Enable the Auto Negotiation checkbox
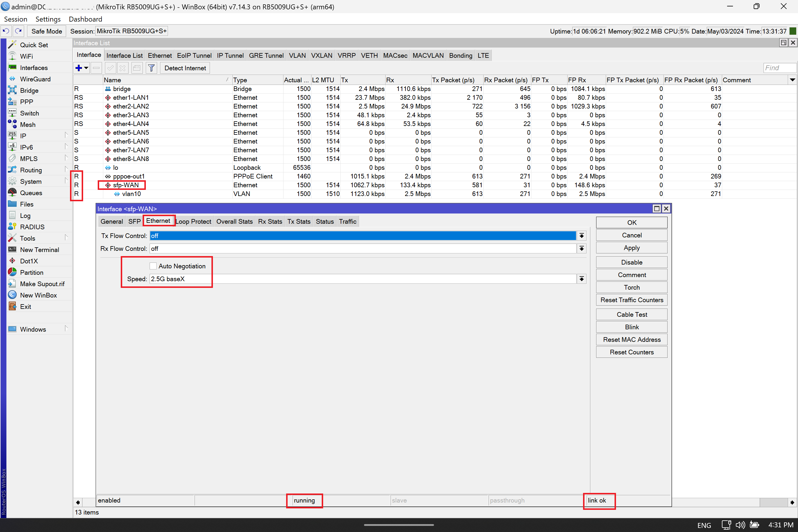798x532 pixels. tap(153, 266)
